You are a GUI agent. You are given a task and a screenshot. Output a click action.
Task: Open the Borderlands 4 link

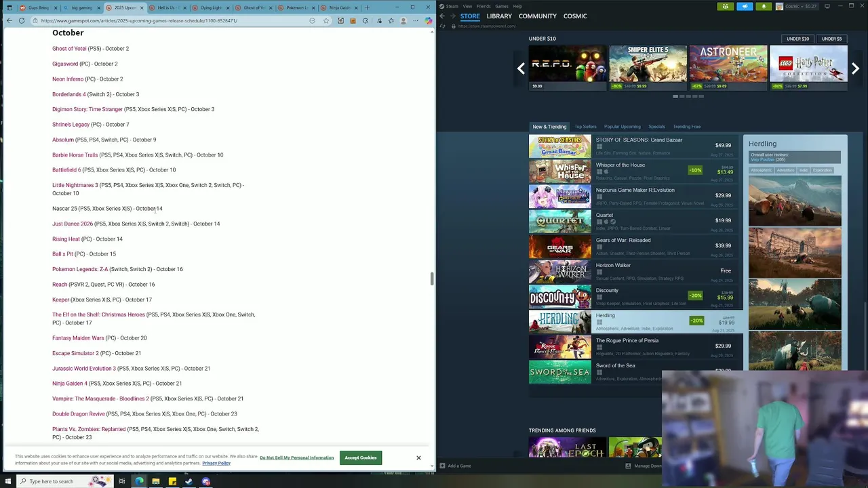point(69,94)
